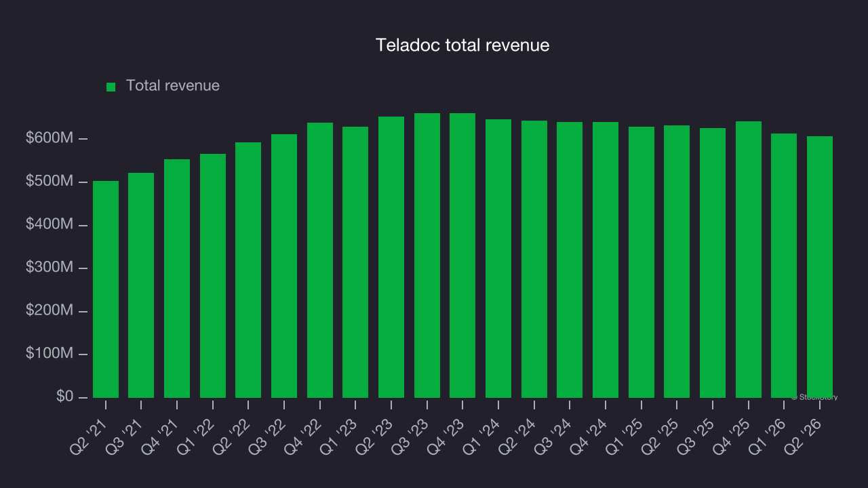This screenshot has height=488, width=868.
Task: Select the revenue bar for Q3 '25
Action: click(x=713, y=263)
